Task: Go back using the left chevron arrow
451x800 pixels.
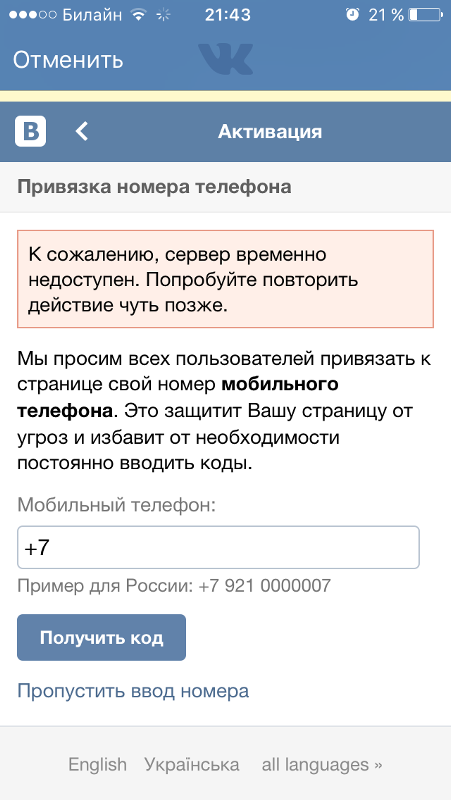Action: tap(82, 132)
